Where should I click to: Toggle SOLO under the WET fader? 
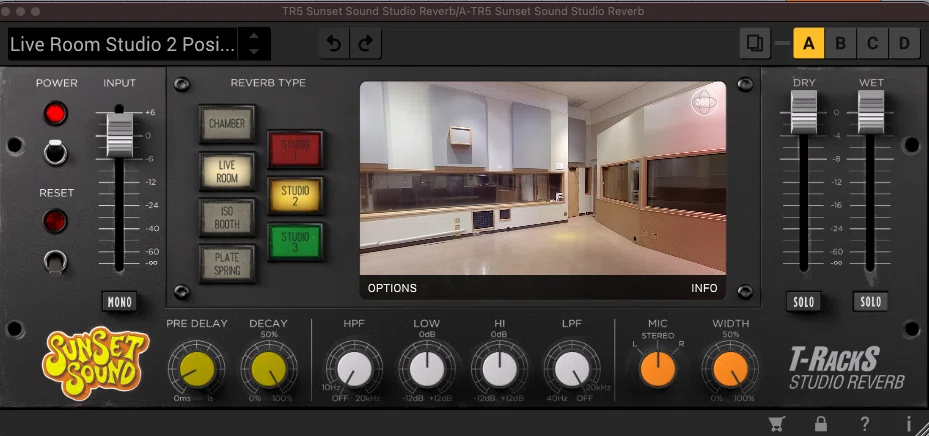(871, 302)
